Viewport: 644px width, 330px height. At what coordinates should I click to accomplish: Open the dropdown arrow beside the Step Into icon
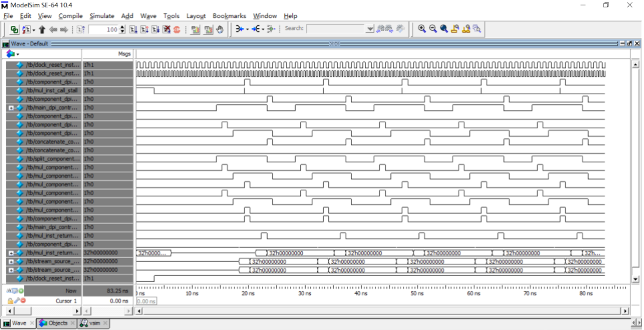247,29
